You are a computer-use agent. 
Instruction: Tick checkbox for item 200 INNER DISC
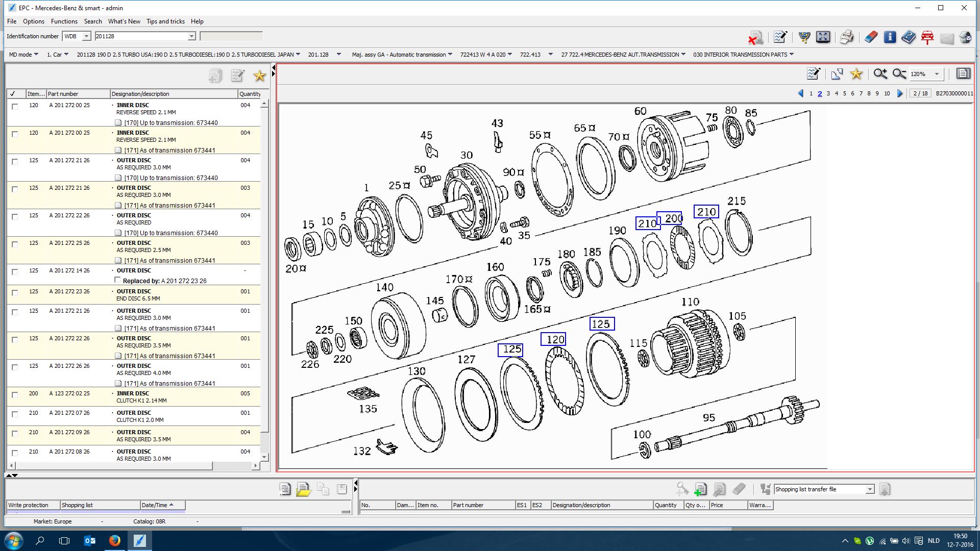[15, 394]
